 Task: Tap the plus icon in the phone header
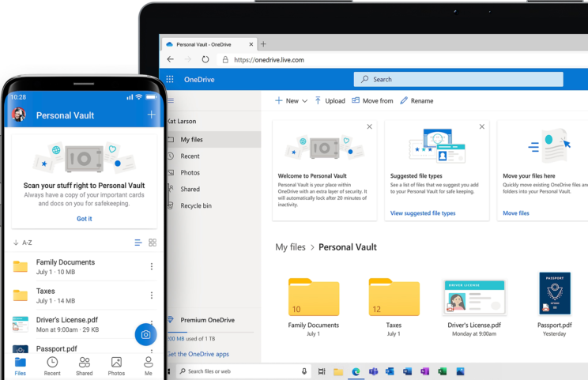[152, 115]
